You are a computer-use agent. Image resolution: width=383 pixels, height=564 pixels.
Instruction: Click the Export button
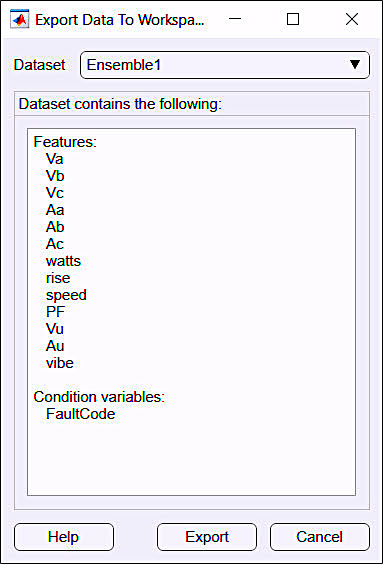pos(207,537)
